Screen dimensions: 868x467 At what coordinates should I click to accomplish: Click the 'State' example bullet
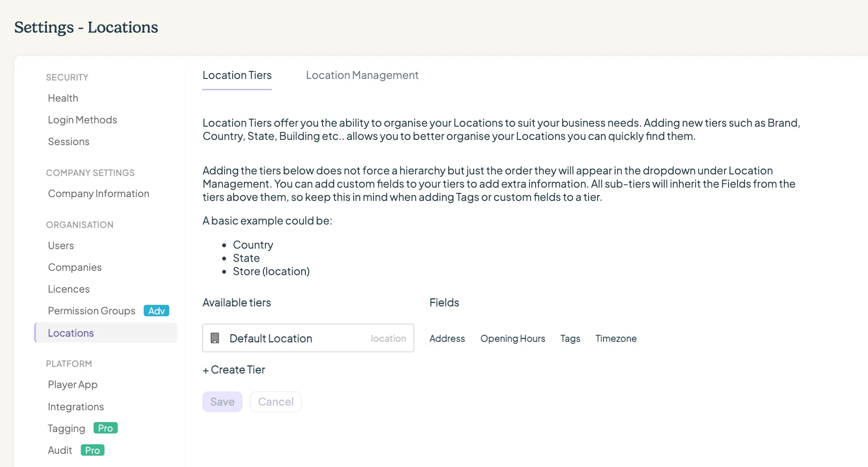[x=246, y=258]
